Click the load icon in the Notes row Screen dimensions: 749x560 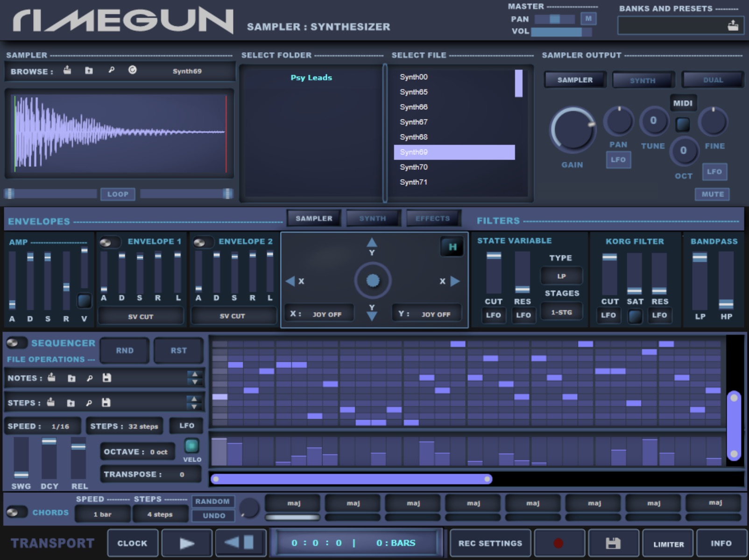51,378
